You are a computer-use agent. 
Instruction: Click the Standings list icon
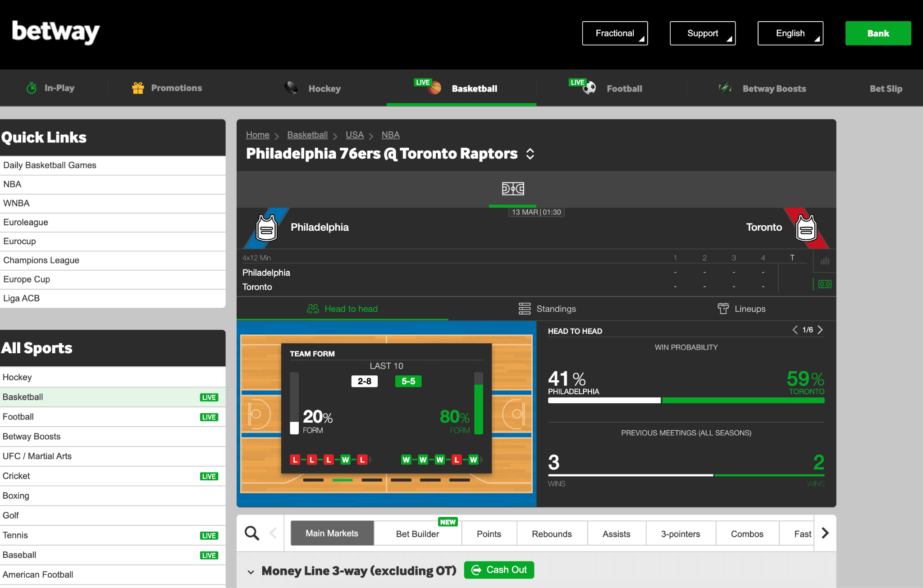524,309
